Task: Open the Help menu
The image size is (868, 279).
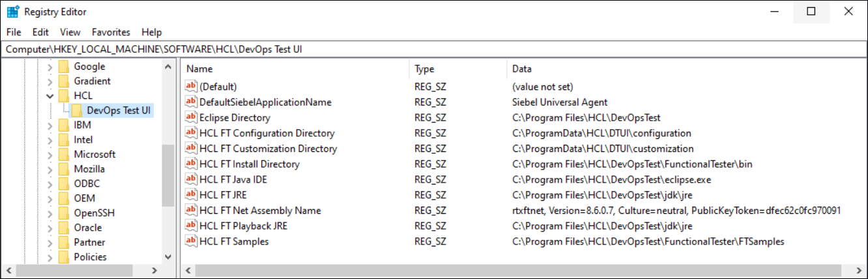Action: click(152, 32)
